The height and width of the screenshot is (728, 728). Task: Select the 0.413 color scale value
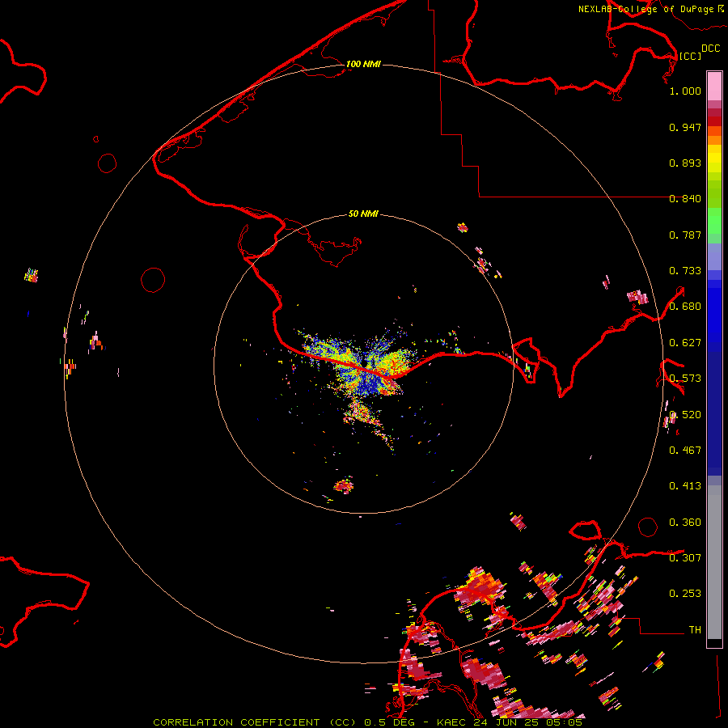(x=685, y=486)
